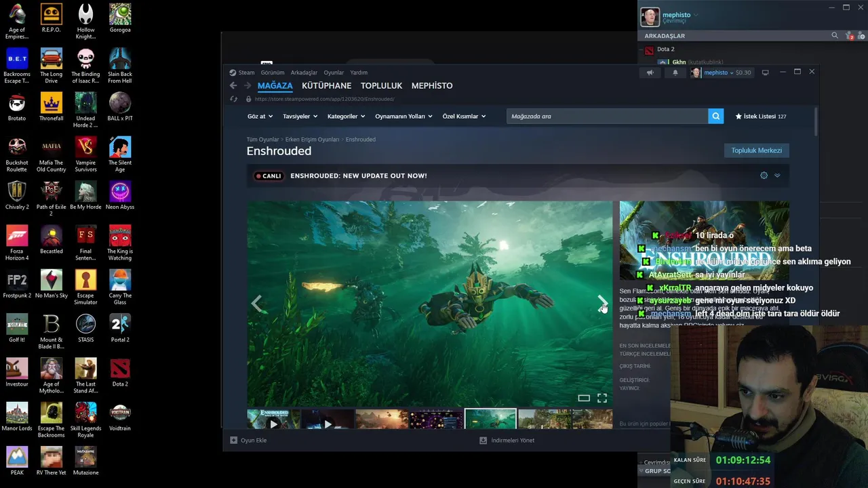This screenshot has height=488, width=868.
Task: Open Path of Exile 2 shortcut
Action: 51,199
